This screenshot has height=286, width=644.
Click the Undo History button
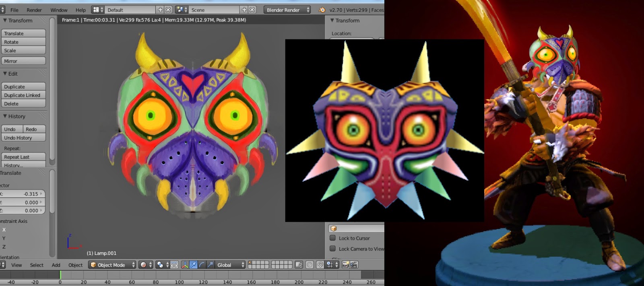point(23,138)
